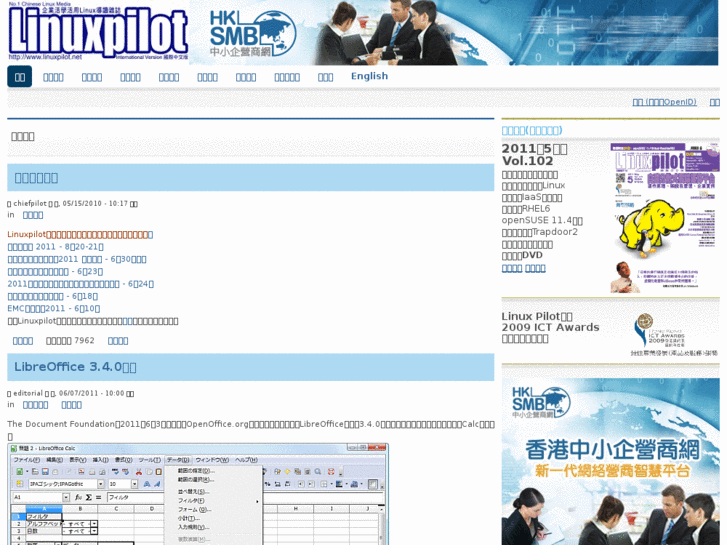Screen dimensions: 727x545
Task: Click the read count 7962 text
Action: click(x=70, y=340)
